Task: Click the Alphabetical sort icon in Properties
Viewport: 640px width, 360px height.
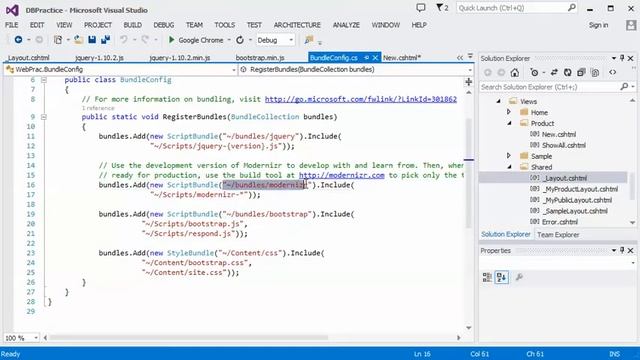Action: (502, 278)
